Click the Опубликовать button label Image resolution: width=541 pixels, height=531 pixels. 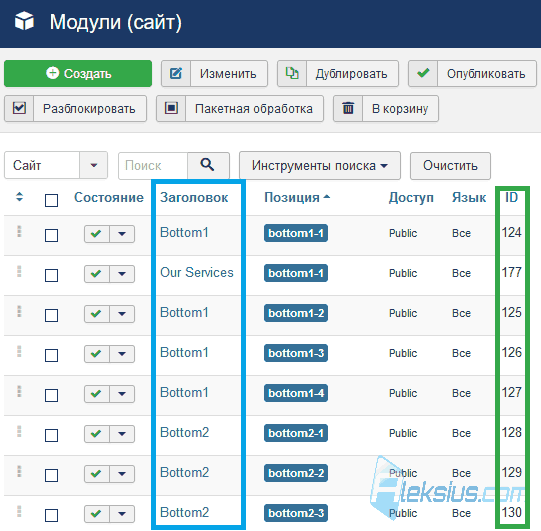click(486, 74)
